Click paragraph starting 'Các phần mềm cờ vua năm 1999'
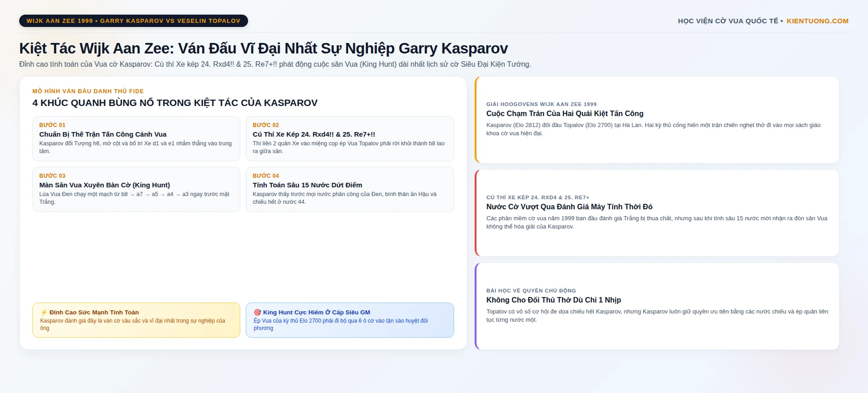Screen dimensions: 868x393 657,223
